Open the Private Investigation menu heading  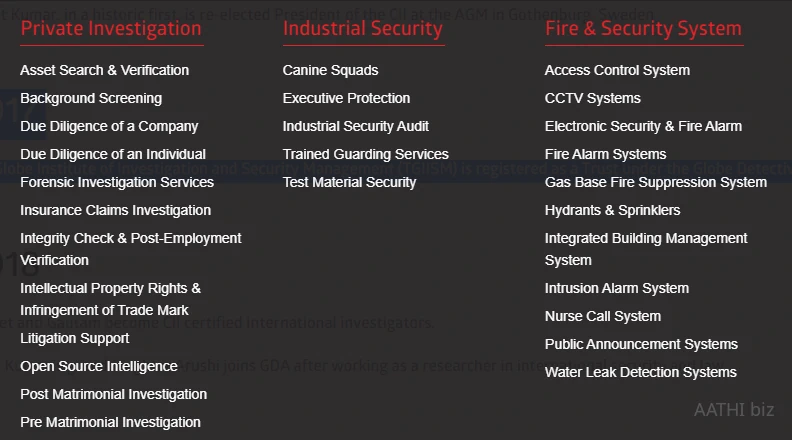(x=110, y=28)
